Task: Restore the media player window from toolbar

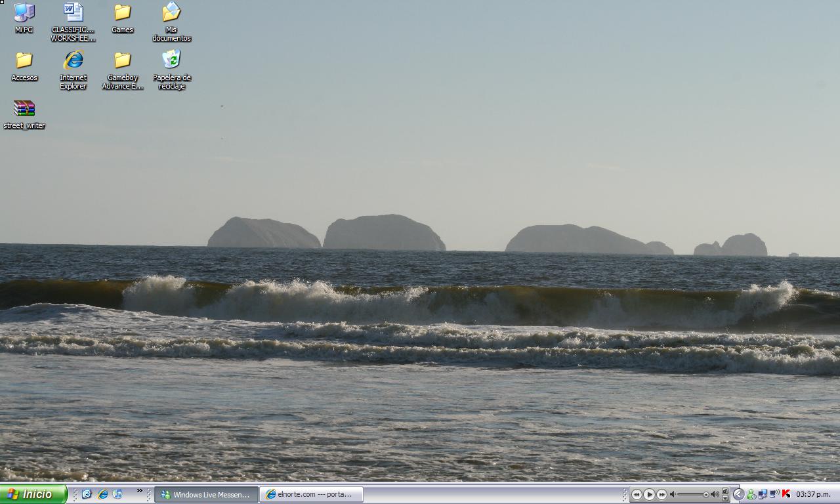Action: (725, 491)
